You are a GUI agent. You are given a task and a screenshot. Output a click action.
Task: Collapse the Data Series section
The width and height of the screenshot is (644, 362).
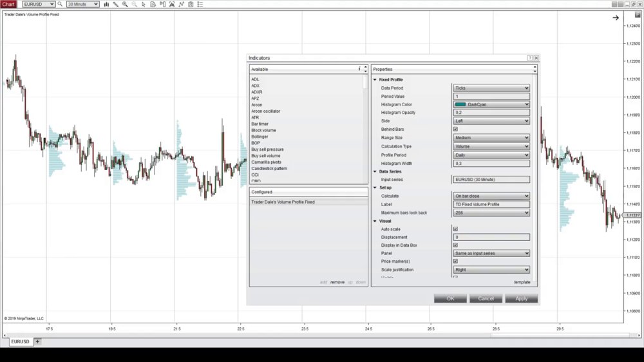375,171
